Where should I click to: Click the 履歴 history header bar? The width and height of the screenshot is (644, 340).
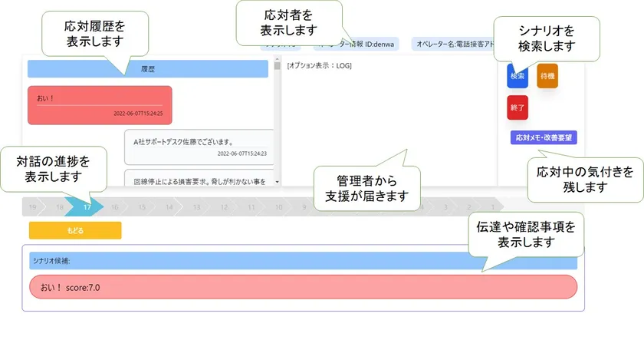pos(148,68)
